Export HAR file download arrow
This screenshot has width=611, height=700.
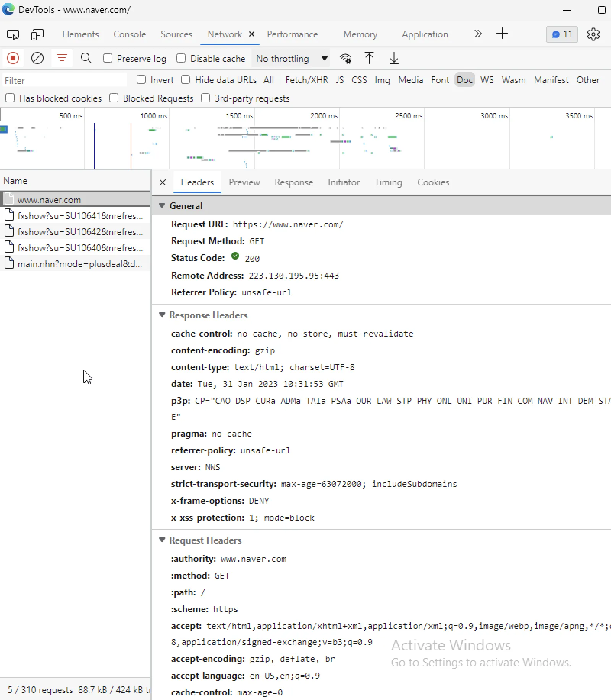point(394,58)
